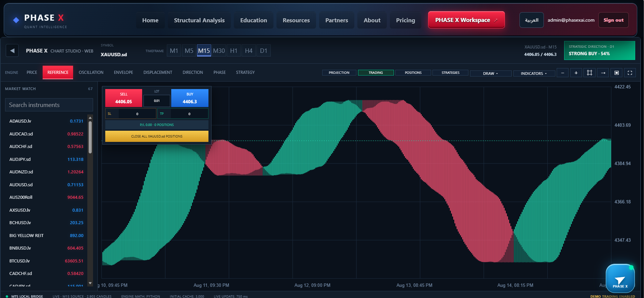
Task: Select the H1 timeframe
Action: click(x=234, y=51)
